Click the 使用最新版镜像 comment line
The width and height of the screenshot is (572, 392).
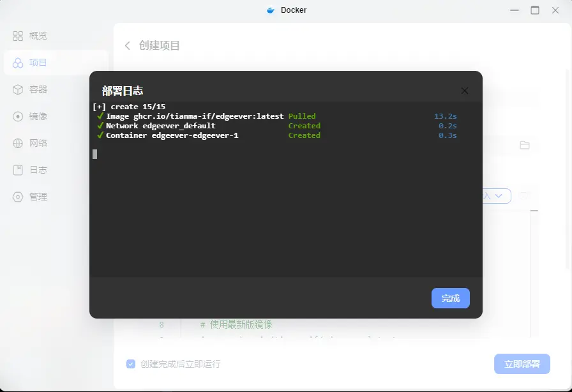click(x=236, y=324)
